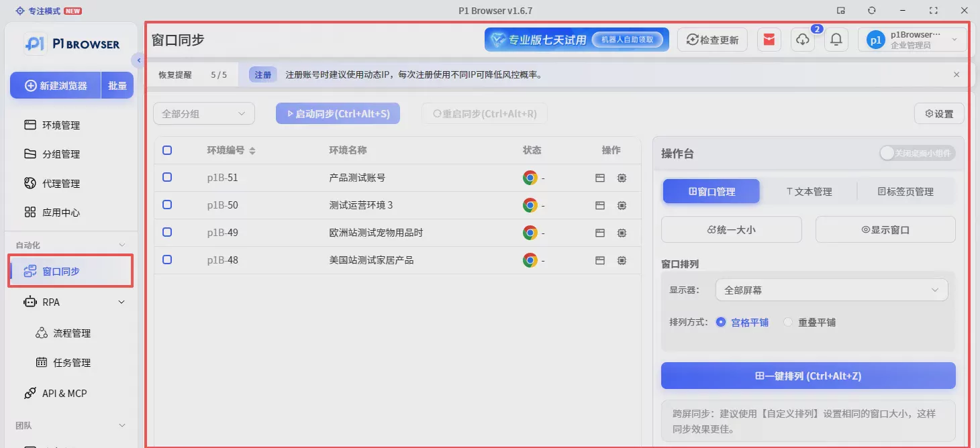Open 窗口同步 in the sidebar
Viewport: 980px width, 448px height.
coord(70,271)
